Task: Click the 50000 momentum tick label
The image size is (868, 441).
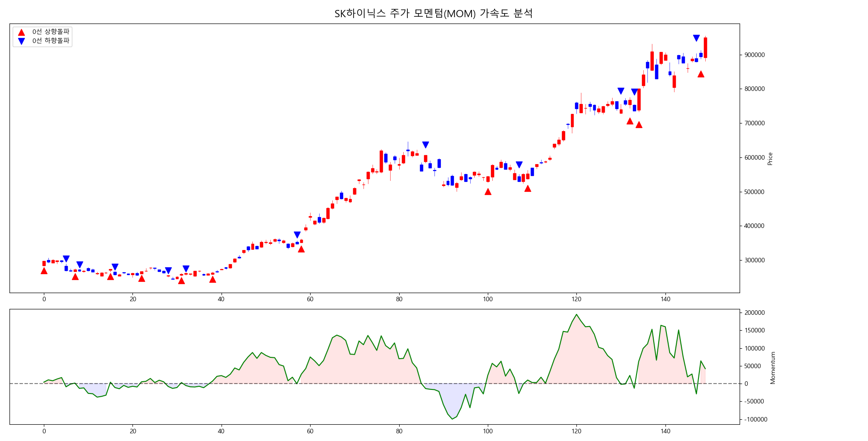Action: point(753,366)
